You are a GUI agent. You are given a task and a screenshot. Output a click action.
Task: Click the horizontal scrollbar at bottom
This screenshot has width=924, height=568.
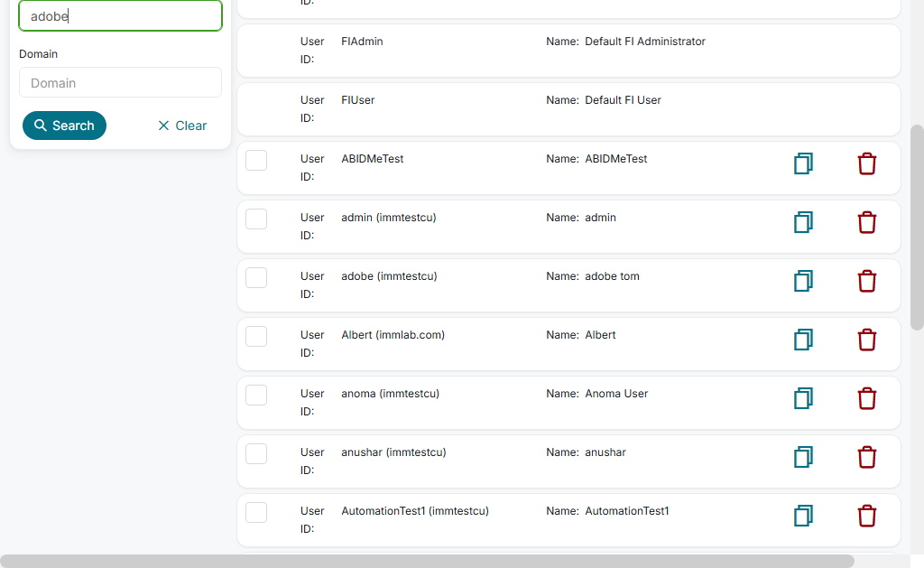tap(427, 561)
